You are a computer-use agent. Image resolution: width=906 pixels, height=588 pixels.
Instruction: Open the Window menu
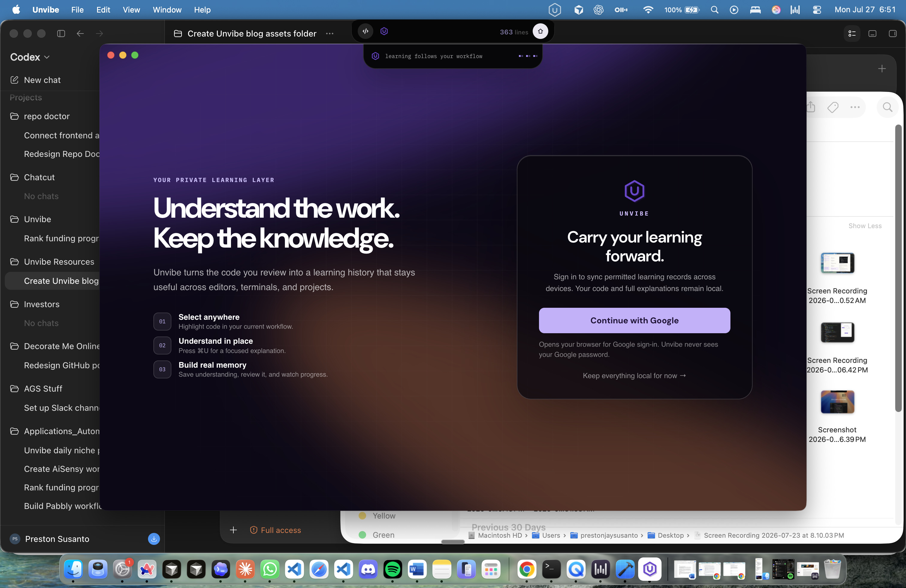(x=167, y=10)
